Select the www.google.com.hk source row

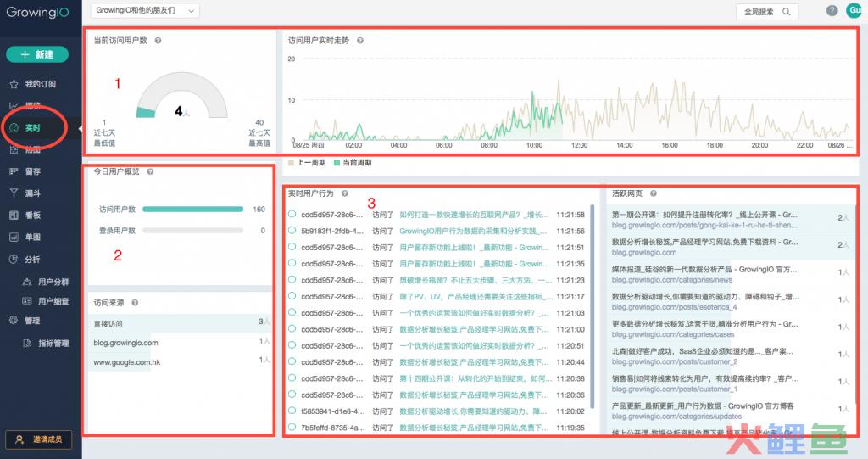[181, 362]
